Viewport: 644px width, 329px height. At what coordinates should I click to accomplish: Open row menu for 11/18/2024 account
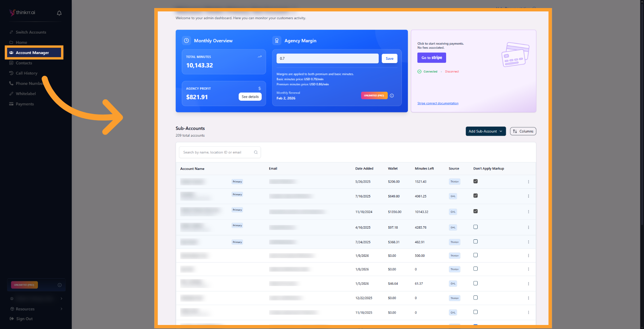tap(528, 212)
